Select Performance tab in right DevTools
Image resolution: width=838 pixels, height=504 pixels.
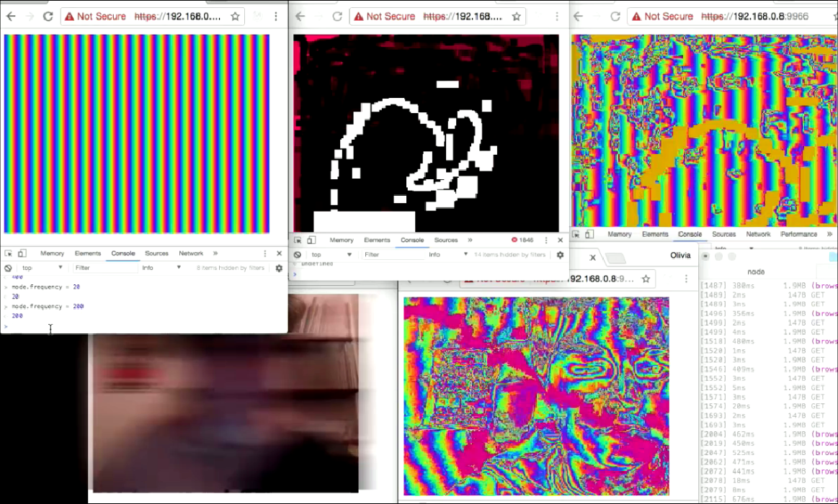(798, 234)
